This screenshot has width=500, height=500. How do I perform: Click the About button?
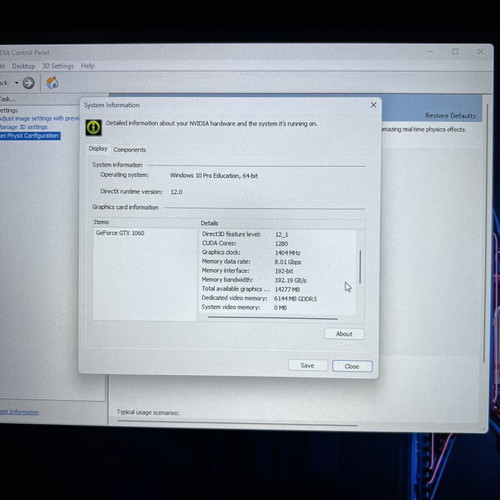point(344,334)
